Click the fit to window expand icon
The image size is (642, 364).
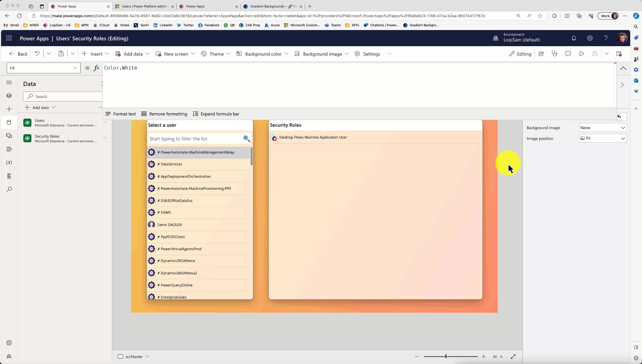pyautogui.click(x=513, y=357)
